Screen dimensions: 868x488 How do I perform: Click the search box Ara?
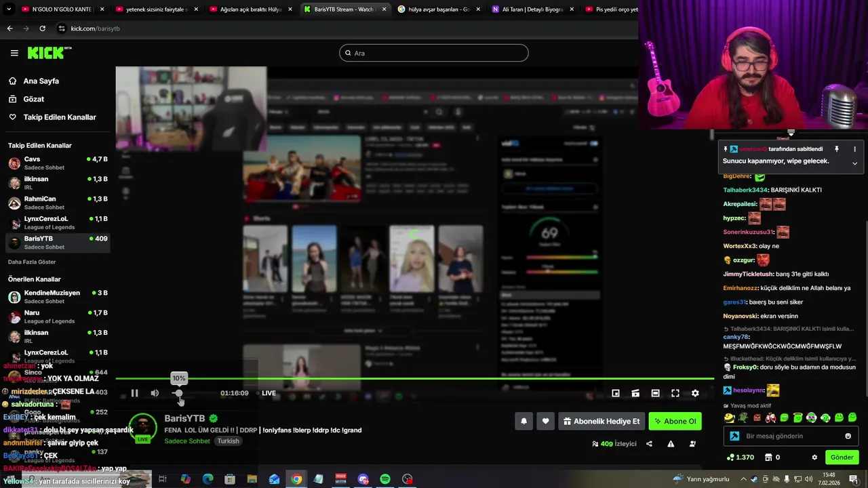coord(434,53)
